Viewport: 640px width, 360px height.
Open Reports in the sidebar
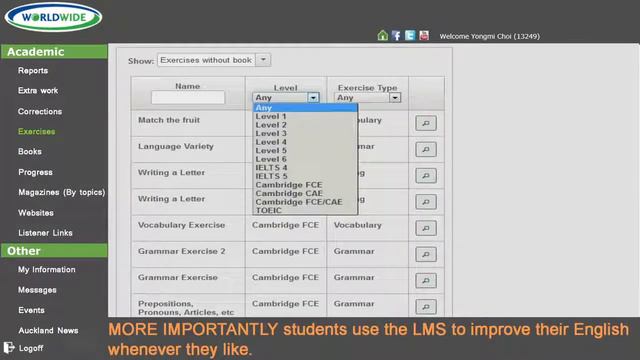pos(33,71)
